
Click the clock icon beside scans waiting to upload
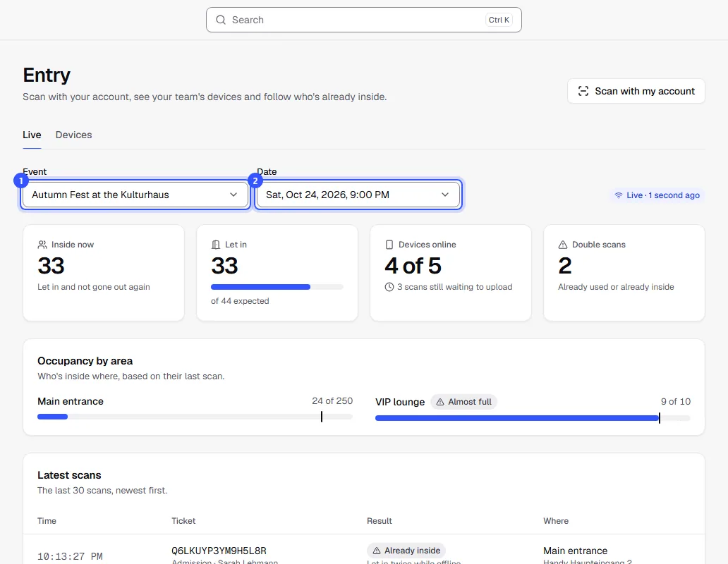389,287
